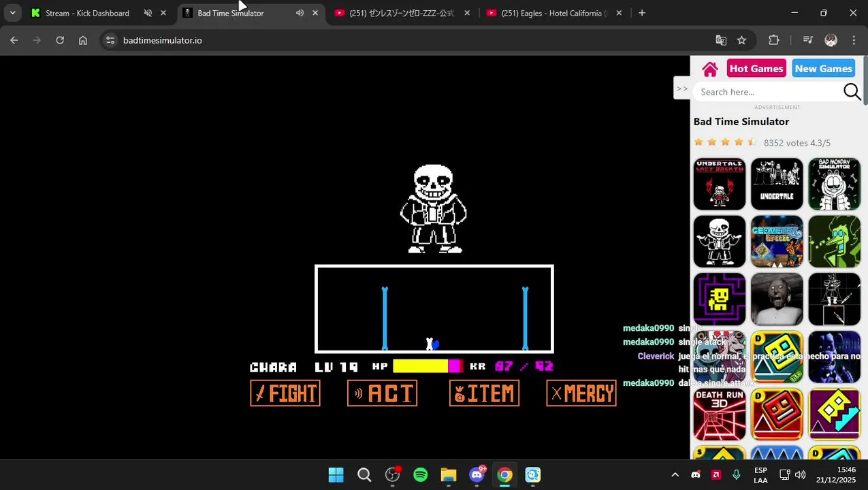Open the Undertale game thumbnail

tap(777, 184)
